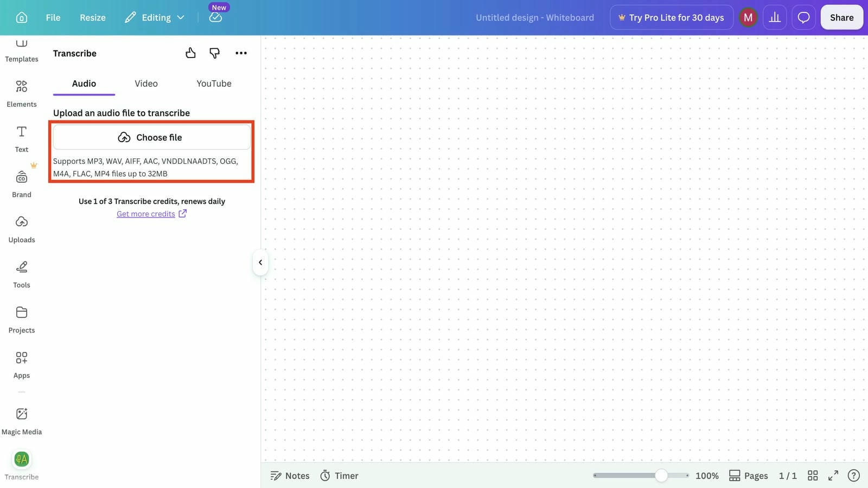Open Brand in the sidebar

click(22, 184)
